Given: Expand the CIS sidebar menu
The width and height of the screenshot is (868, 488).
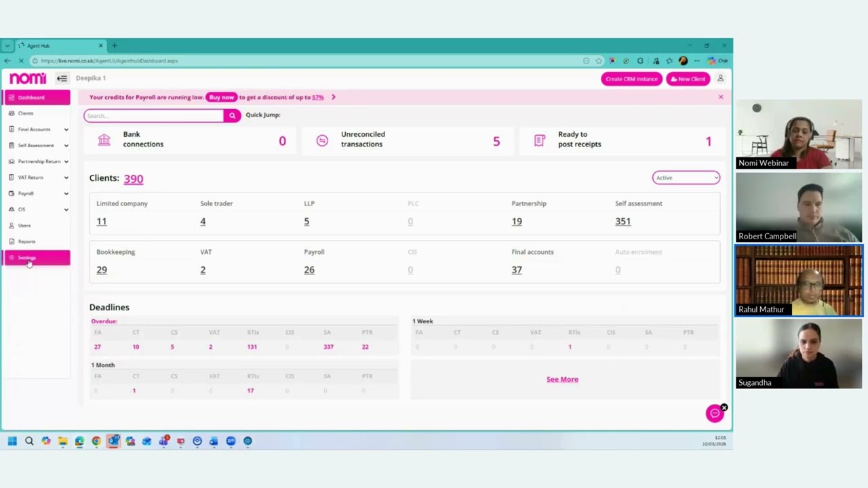Looking at the screenshot, I should [66, 209].
